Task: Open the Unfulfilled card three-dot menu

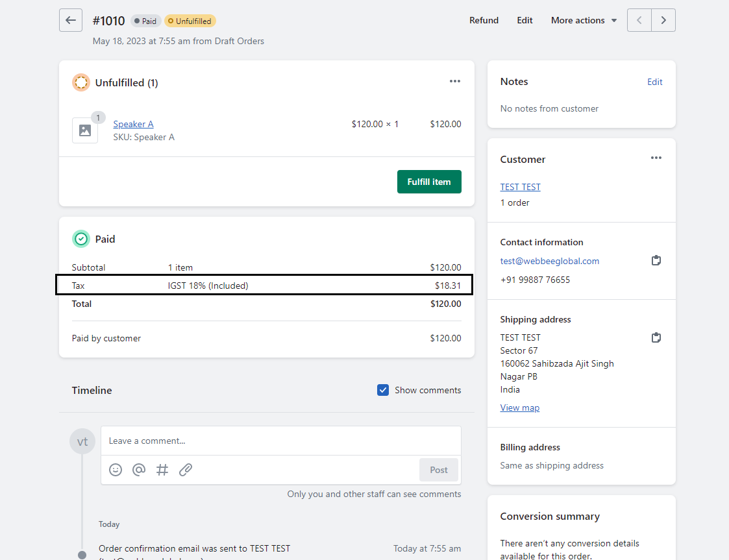Action: [x=455, y=82]
